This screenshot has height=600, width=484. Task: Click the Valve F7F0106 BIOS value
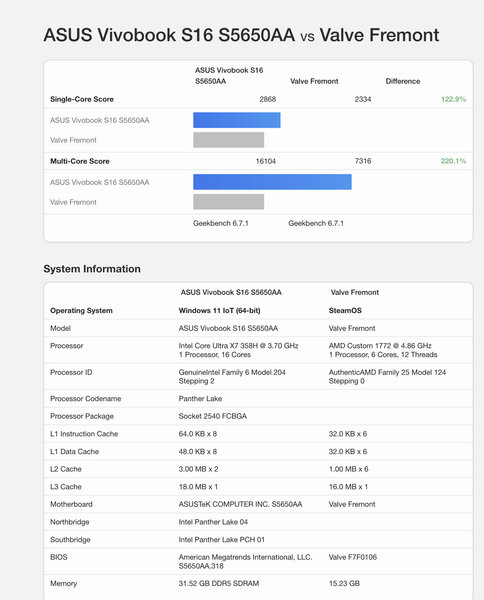[353, 557]
